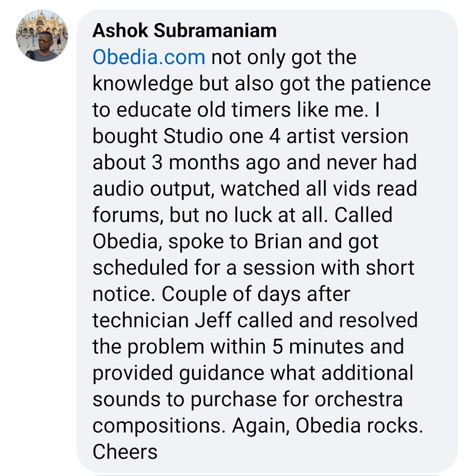The height and width of the screenshot is (476, 474).
Task: Open the Obedia.com link
Action: 149,57
